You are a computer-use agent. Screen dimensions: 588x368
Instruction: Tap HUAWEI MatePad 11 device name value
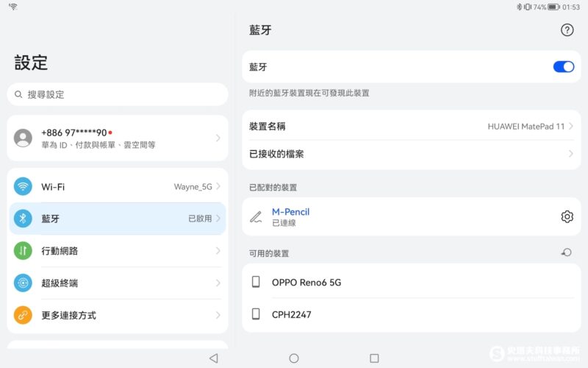526,127
